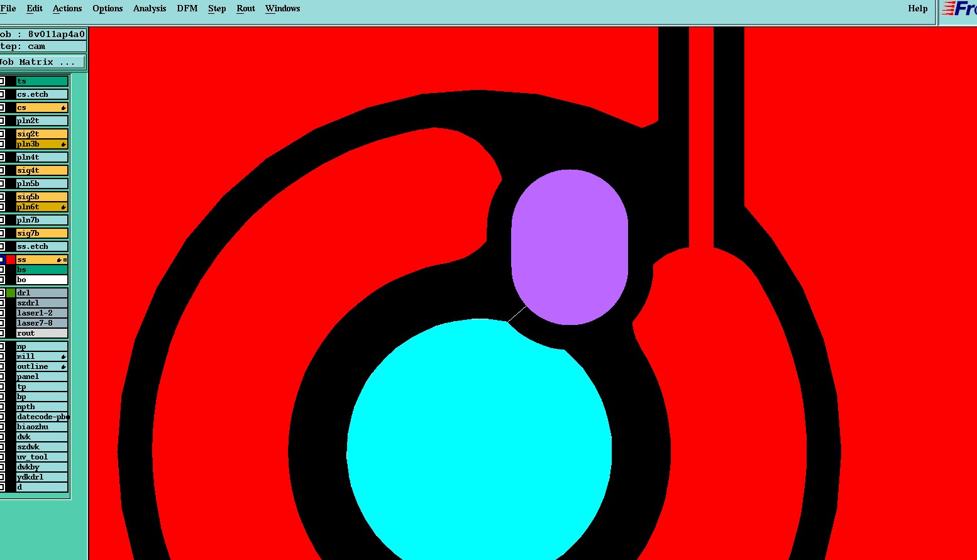The height and width of the screenshot is (560, 977).
Task: Click the red color swatch of ss layer
Action: pos(11,260)
